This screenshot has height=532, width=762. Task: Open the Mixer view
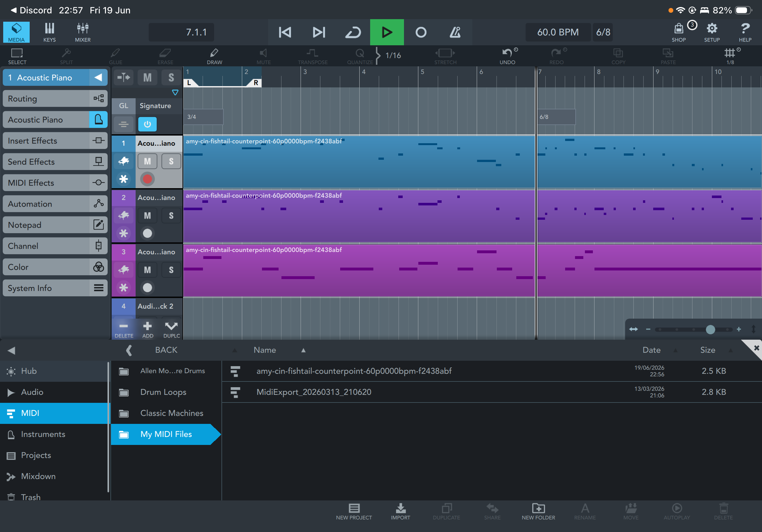click(x=83, y=32)
